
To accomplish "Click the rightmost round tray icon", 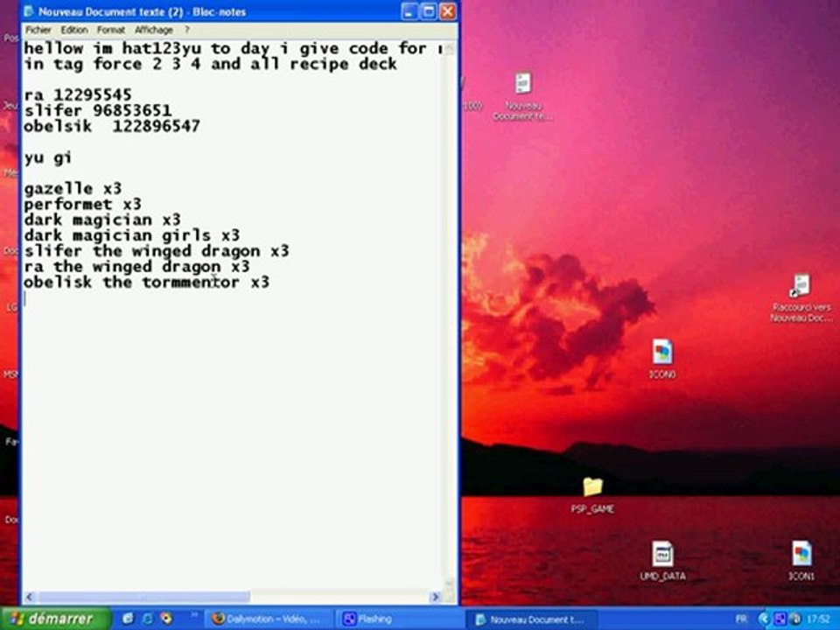I will tap(795, 619).
